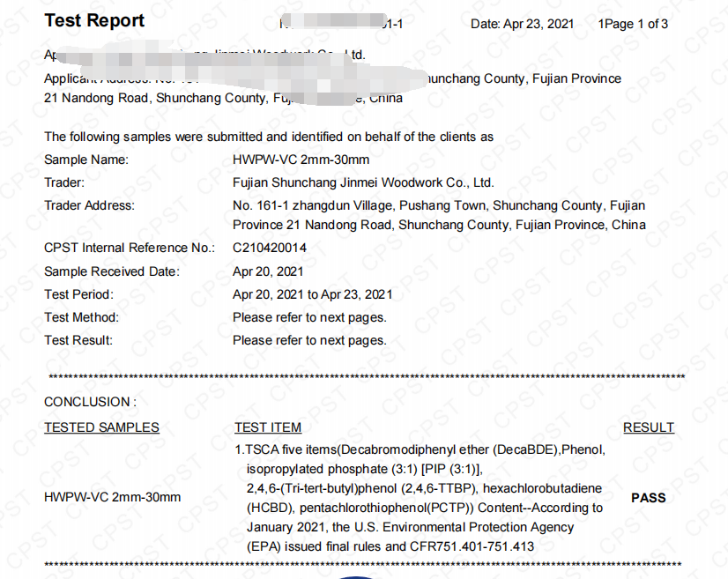
Task: Click the "CONCLUSION :" section heading
Action: click(90, 402)
